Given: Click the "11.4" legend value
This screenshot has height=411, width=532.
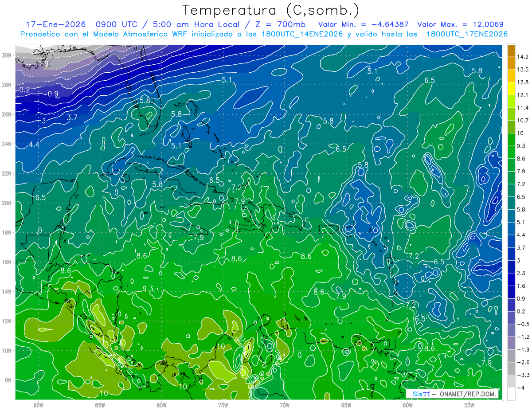Looking at the screenshot, I should coord(522,108).
